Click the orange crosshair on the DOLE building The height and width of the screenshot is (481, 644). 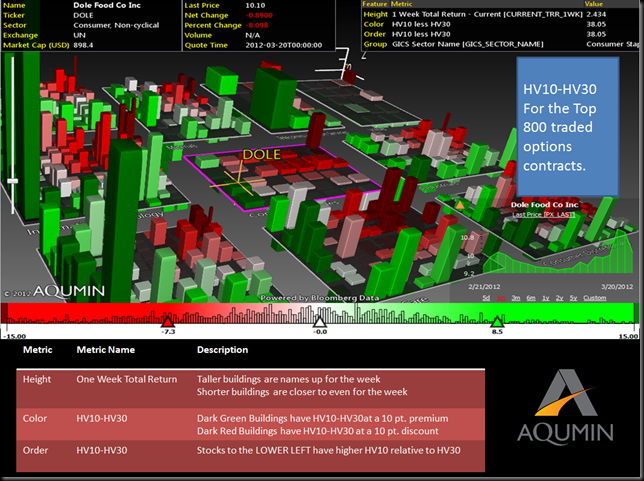coord(238,181)
